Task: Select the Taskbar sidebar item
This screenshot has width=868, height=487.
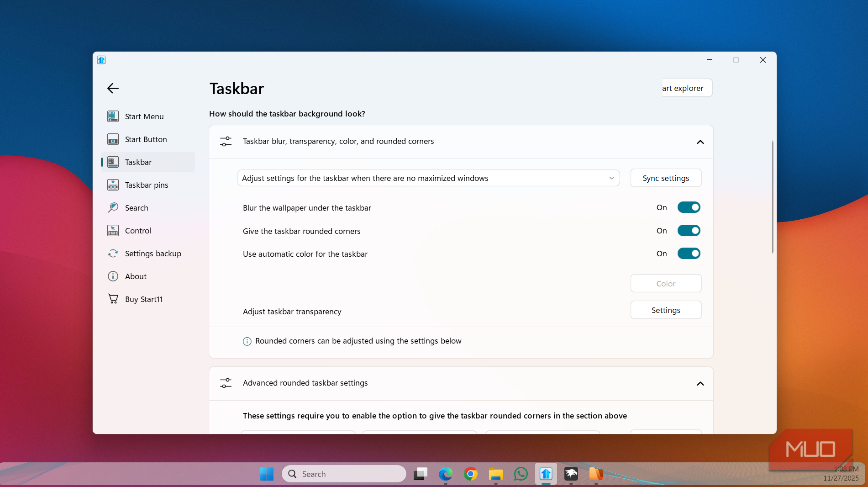Action: (148, 162)
